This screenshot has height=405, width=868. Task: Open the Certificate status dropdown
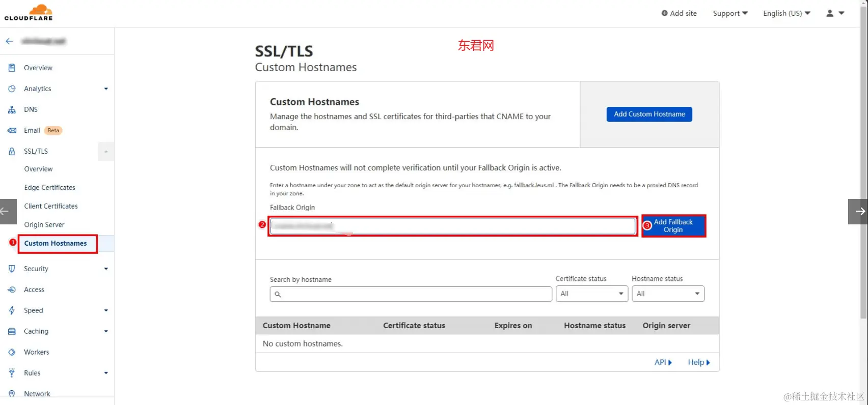pyautogui.click(x=592, y=294)
